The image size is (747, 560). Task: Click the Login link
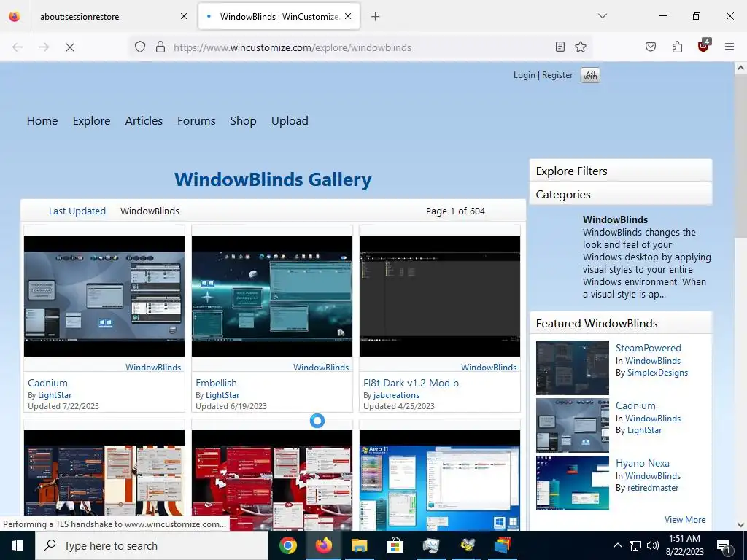(524, 75)
